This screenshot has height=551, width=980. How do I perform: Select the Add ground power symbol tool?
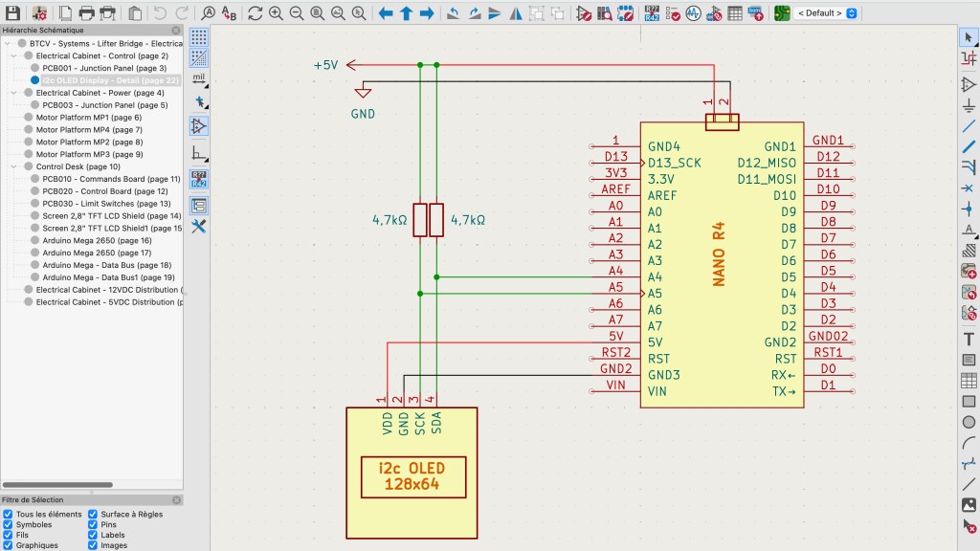pyautogui.click(x=969, y=105)
